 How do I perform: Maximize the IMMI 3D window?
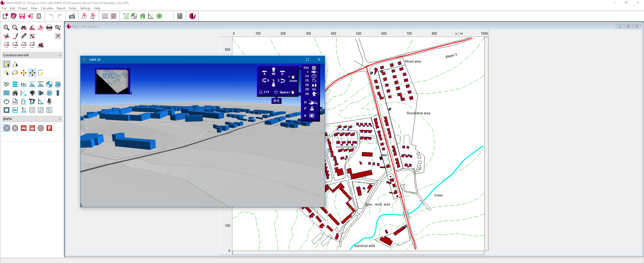[x=307, y=60]
